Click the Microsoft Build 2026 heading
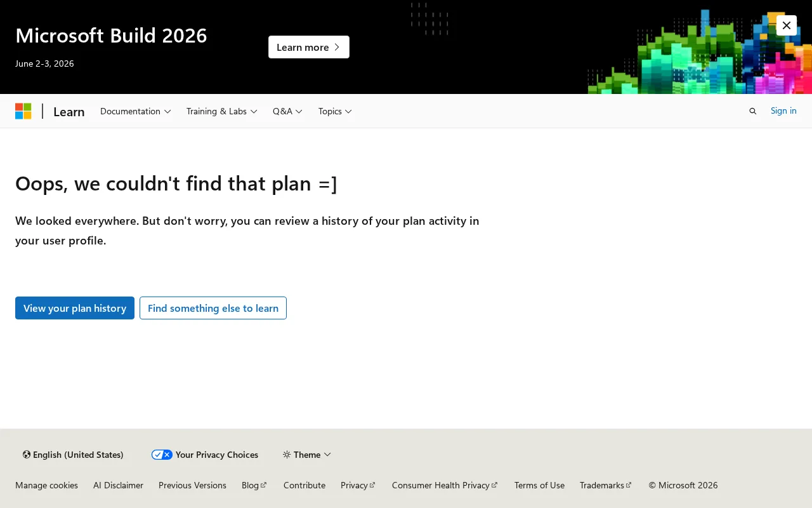Image resolution: width=812 pixels, height=508 pixels. click(x=111, y=36)
